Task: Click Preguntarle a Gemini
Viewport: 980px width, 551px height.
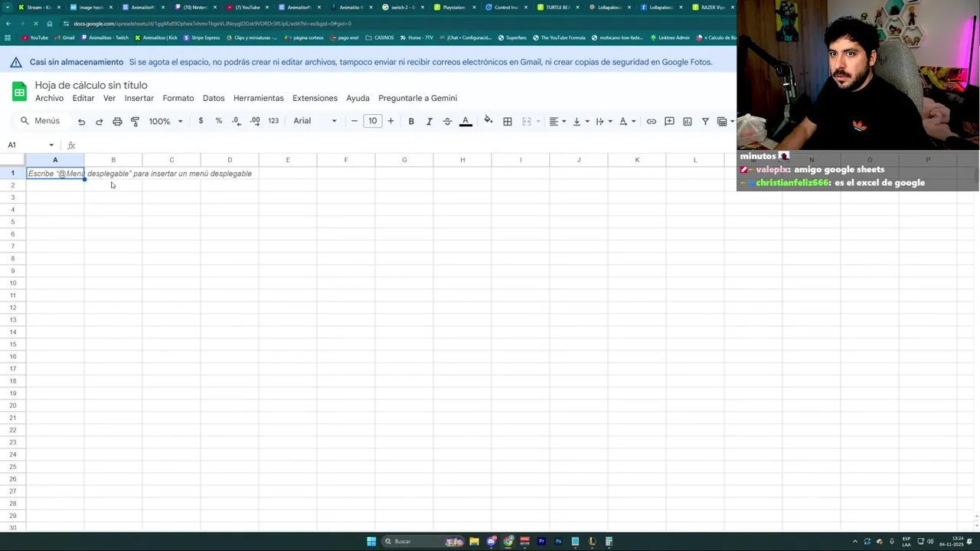Action: [417, 98]
